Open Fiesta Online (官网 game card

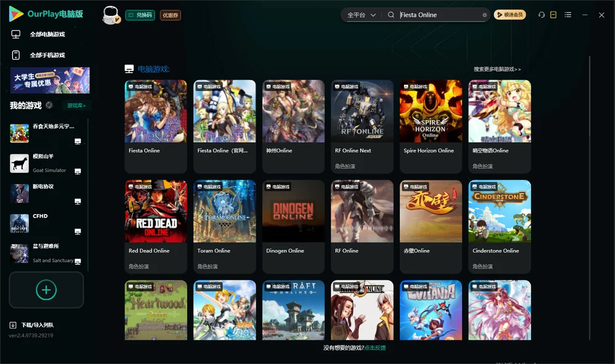tap(224, 126)
